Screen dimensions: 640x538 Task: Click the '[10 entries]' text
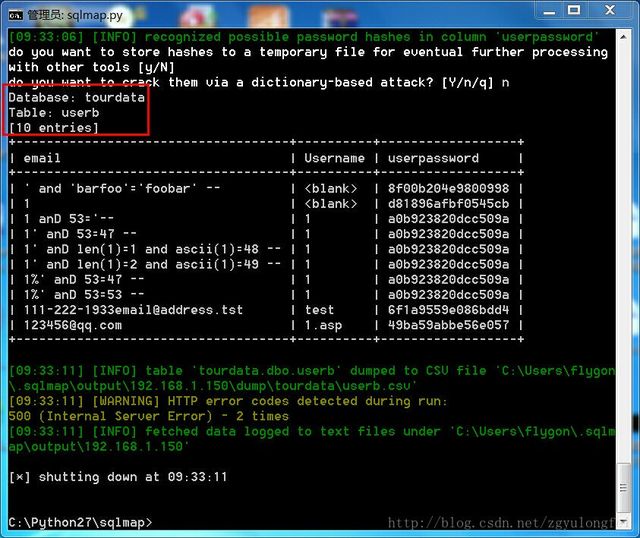(53, 128)
